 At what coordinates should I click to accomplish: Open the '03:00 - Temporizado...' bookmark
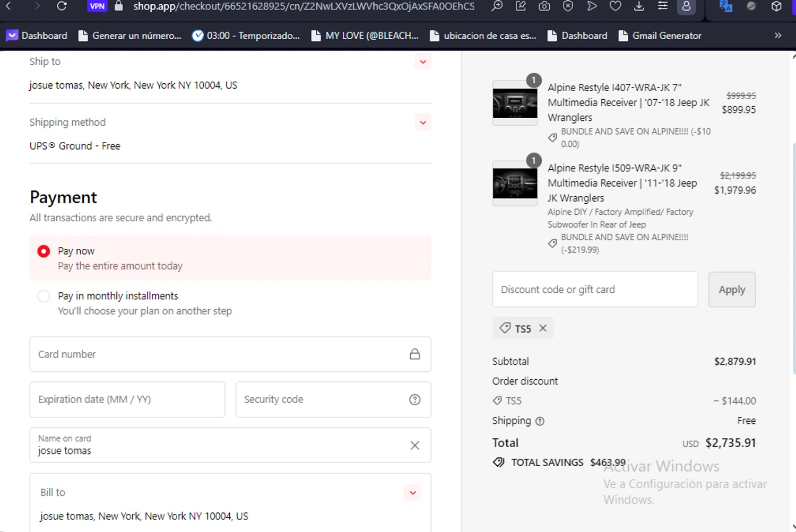246,36
